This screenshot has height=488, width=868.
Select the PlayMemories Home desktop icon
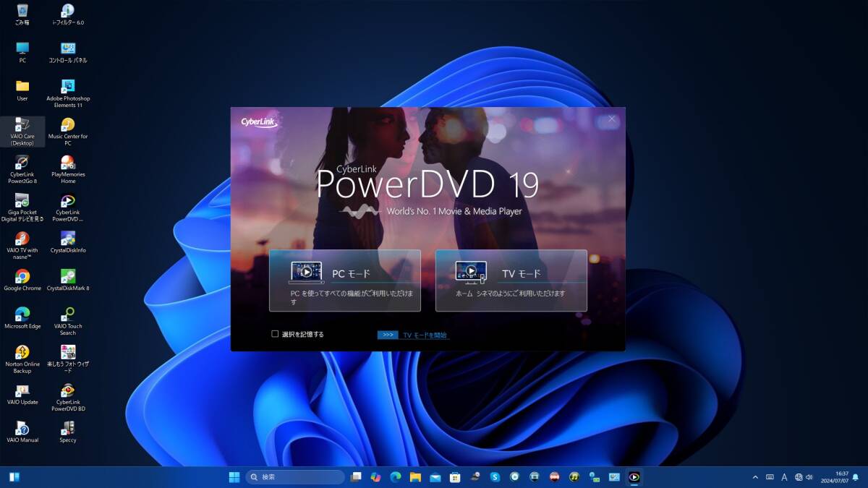coord(68,169)
